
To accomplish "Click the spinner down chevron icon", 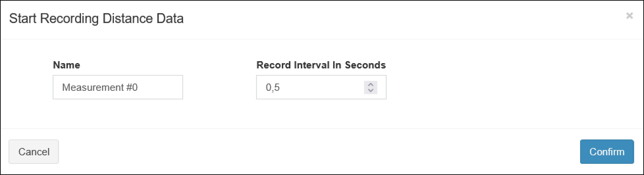I will [371, 90].
